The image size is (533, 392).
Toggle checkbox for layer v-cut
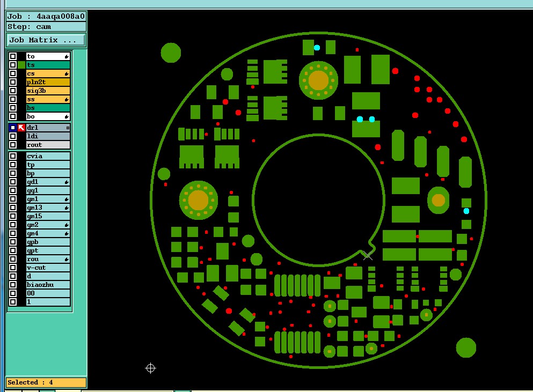pos(13,268)
